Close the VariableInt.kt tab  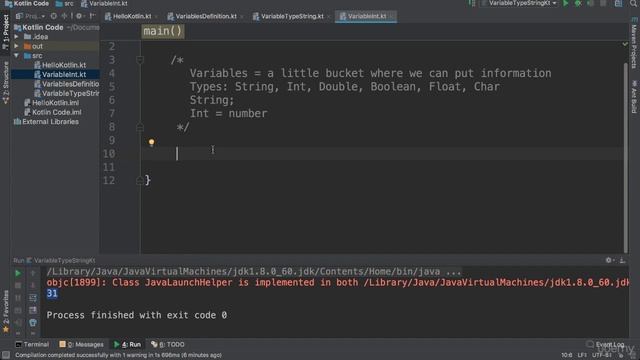[x=392, y=17]
